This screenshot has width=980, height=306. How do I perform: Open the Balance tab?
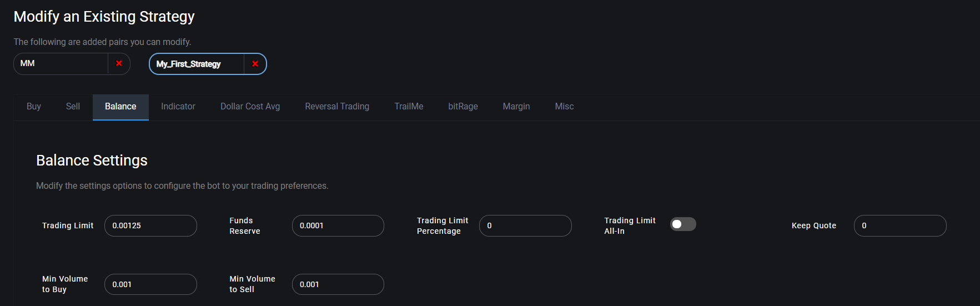pos(120,107)
